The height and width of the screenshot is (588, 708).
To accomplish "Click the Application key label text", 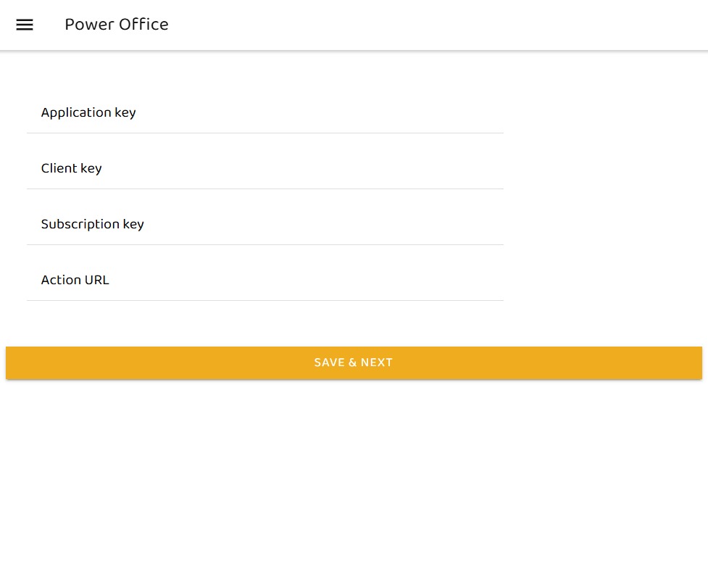I will [x=88, y=112].
